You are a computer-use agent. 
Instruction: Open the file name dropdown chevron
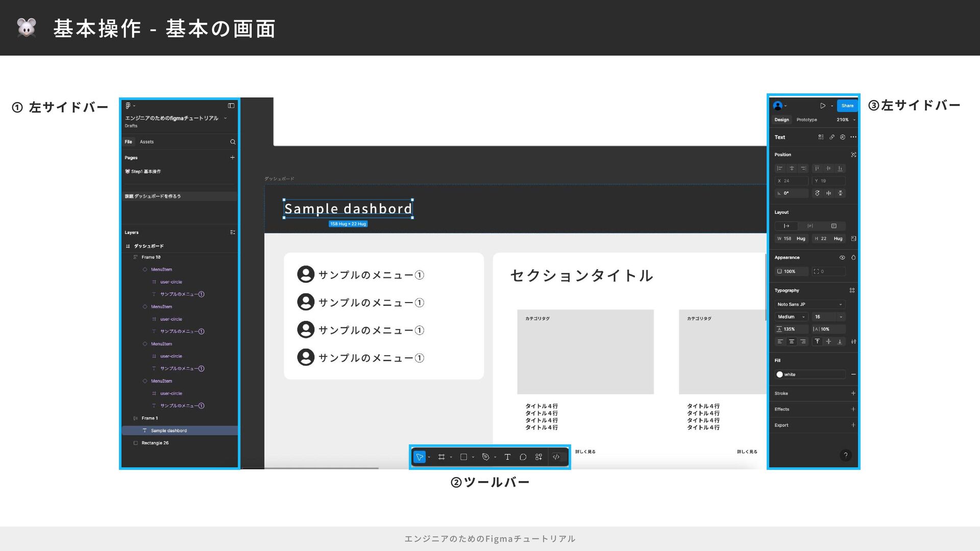(x=225, y=118)
